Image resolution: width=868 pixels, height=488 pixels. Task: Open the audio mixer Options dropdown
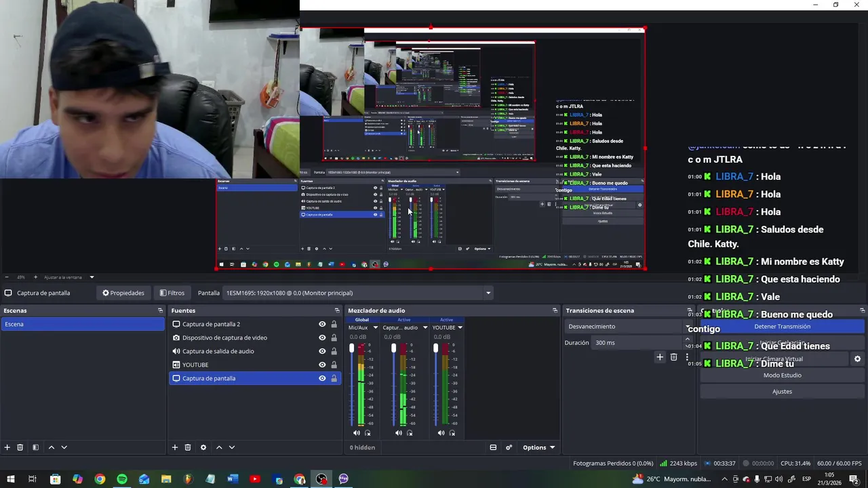coord(538,447)
